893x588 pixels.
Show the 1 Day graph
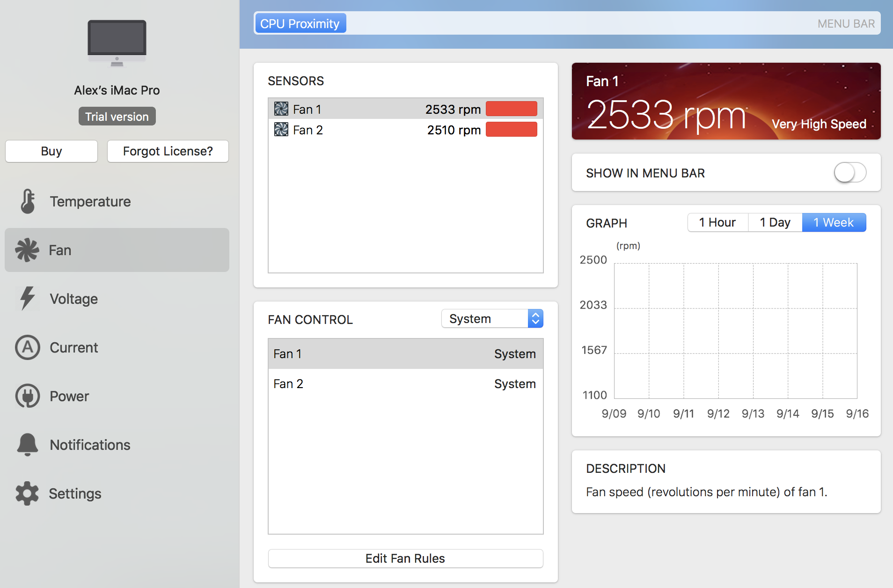pos(775,222)
